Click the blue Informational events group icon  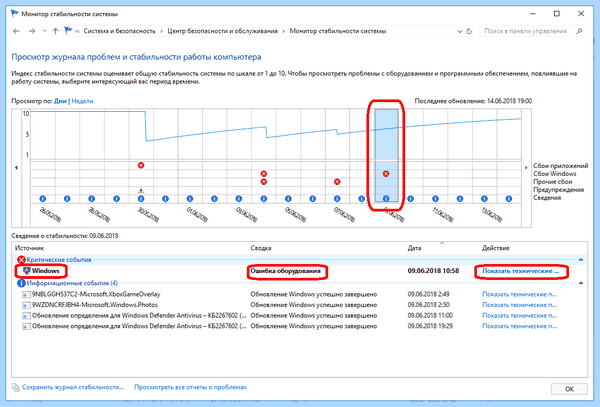[21, 283]
